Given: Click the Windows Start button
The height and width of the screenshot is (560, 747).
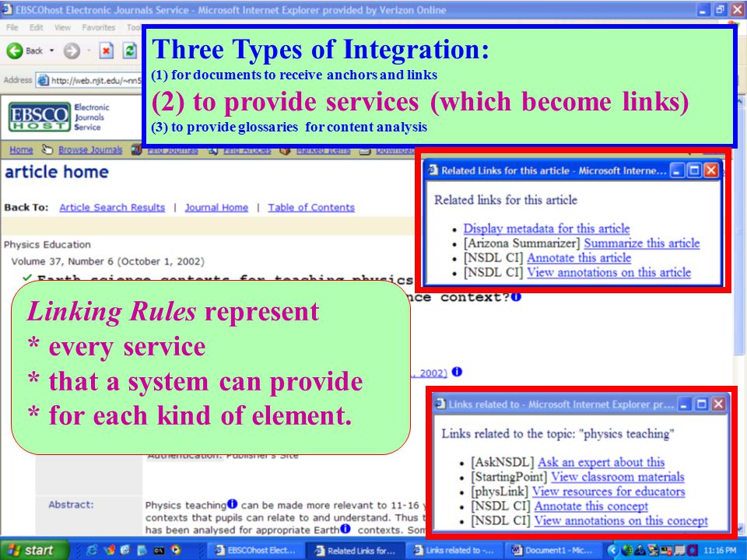Looking at the screenshot, I should (33, 550).
